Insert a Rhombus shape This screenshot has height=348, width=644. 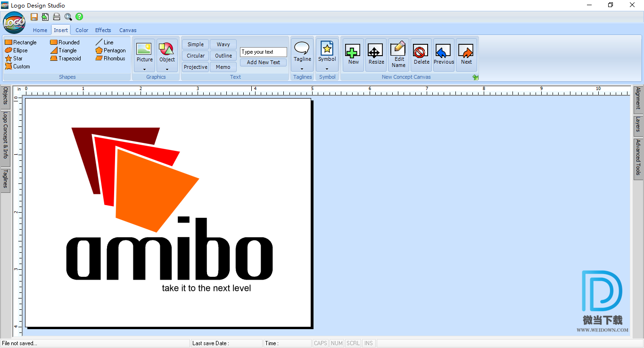(x=110, y=58)
